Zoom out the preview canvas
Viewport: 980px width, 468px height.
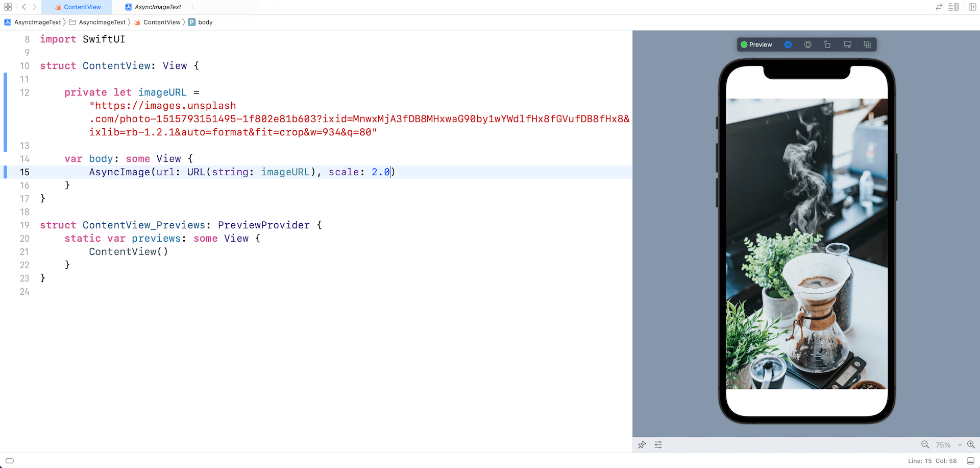coord(925,445)
